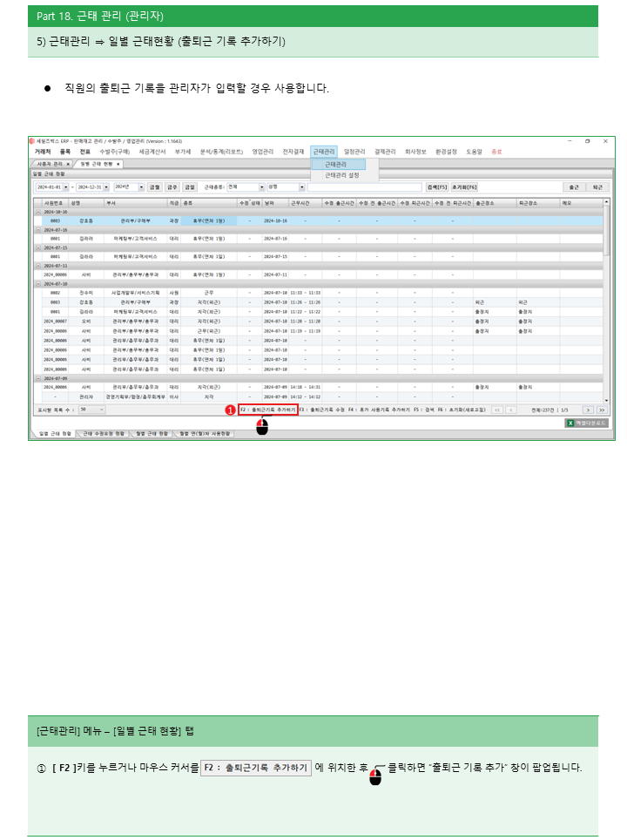The height and width of the screenshot is (840, 627).
Task: Click the Excel 엑셀다운로드 button
Action: 586,423
